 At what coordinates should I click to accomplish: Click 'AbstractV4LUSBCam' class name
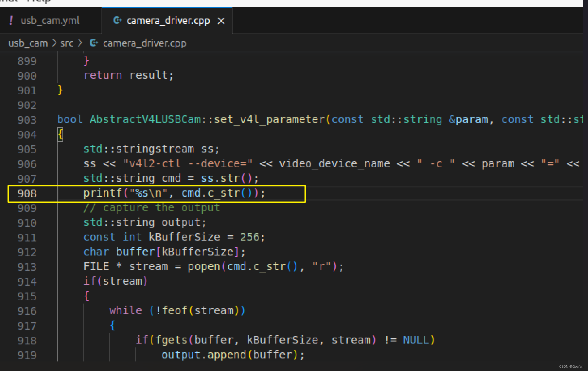146,119
